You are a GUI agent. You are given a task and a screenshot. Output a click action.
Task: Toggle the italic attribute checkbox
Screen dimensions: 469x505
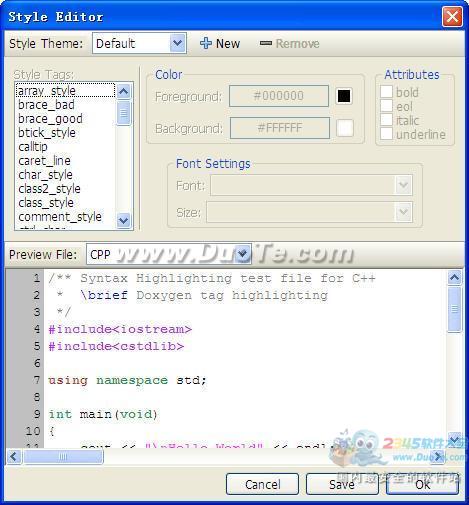(x=386, y=120)
